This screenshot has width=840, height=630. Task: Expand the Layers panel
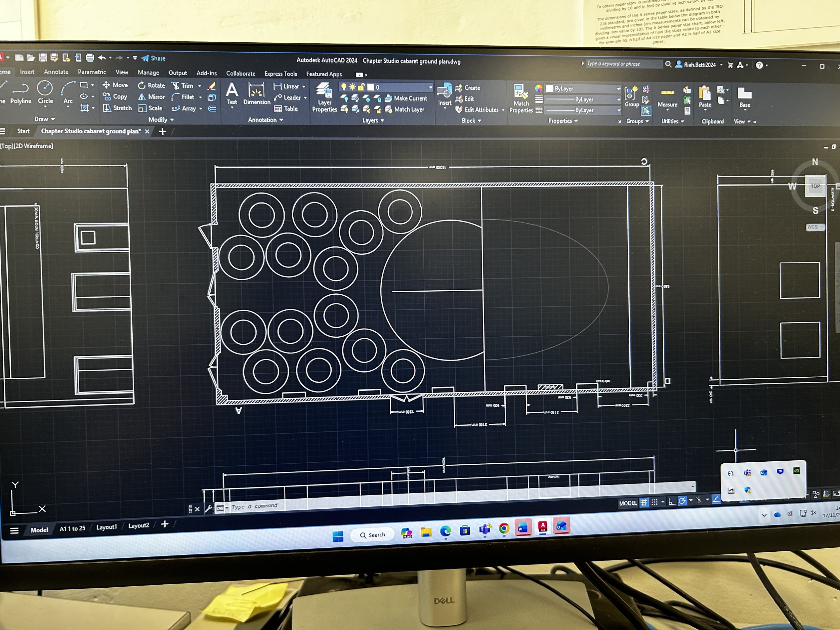pos(373,120)
